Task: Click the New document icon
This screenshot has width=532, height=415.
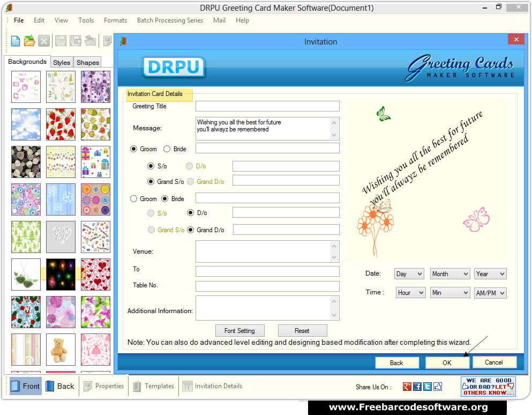Action: pyautogui.click(x=16, y=41)
